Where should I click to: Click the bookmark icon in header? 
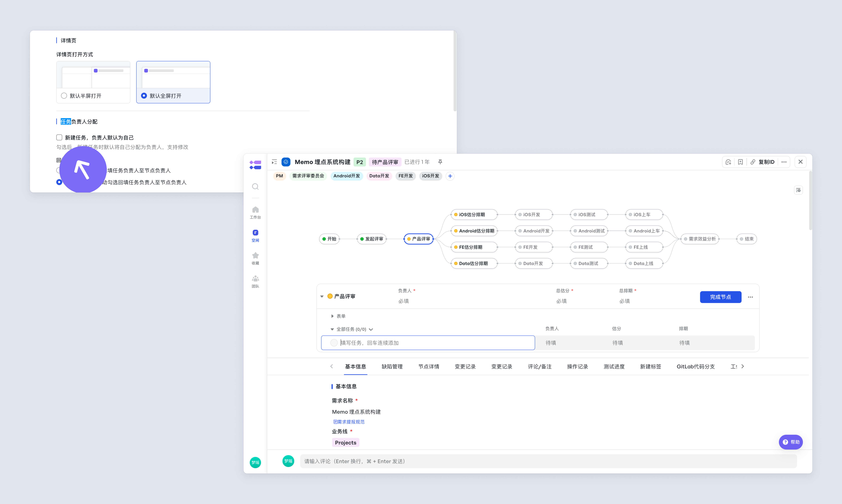click(x=740, y=162)
